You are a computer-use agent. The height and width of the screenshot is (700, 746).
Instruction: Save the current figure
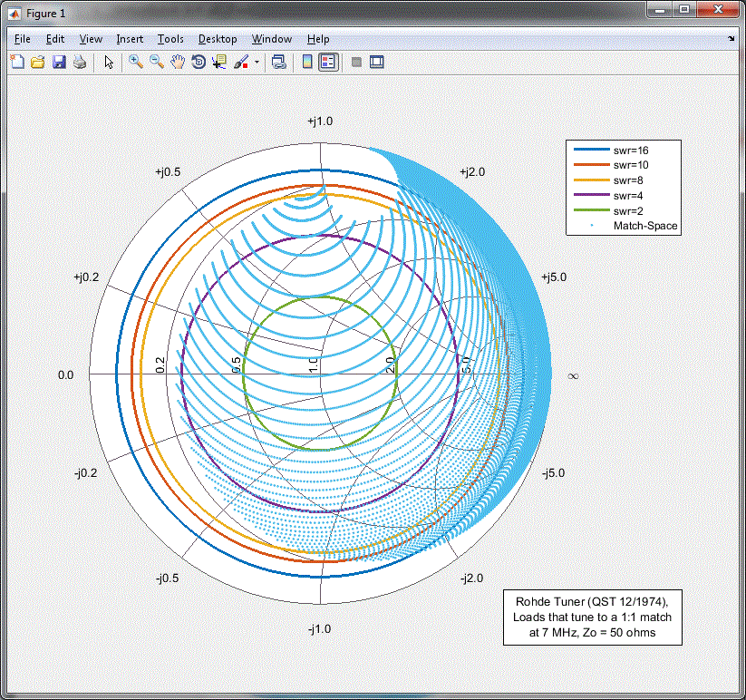click(x=59, y=62)
